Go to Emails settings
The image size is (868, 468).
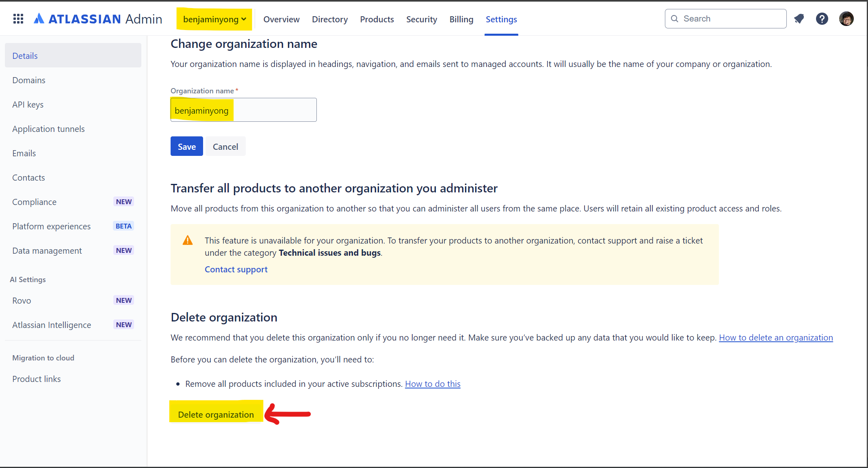[73, 153]
